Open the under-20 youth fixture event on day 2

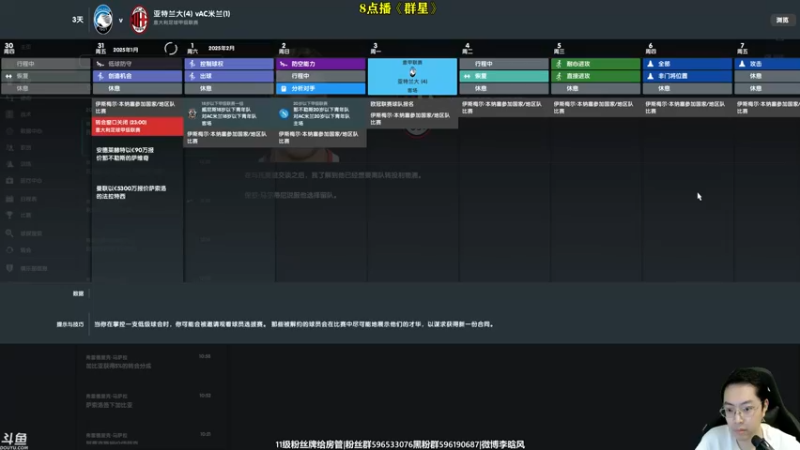321,113
